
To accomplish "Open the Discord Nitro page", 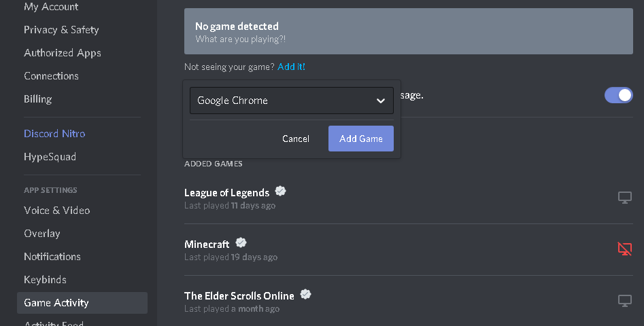I will pos(54,134).
